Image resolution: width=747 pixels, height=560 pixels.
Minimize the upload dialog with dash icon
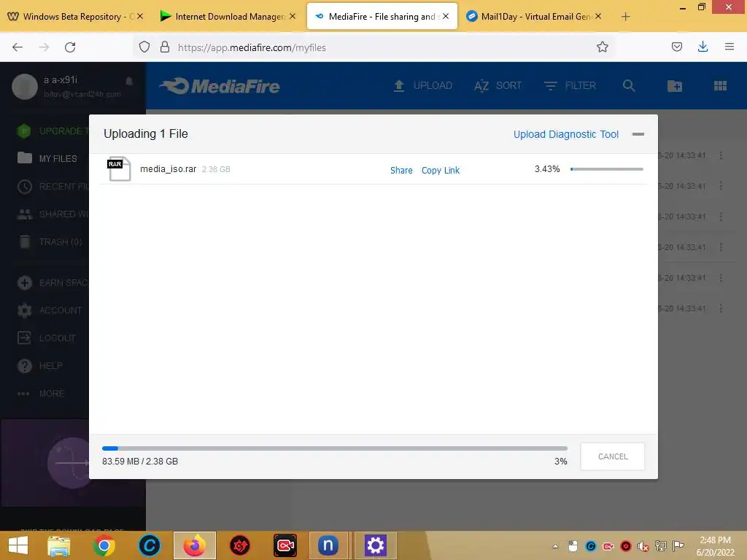638,134
